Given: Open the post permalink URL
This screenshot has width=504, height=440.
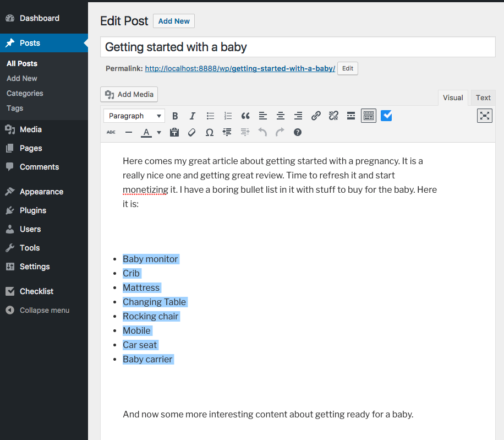Looking at the screenshot, I should tap(240, 69).
